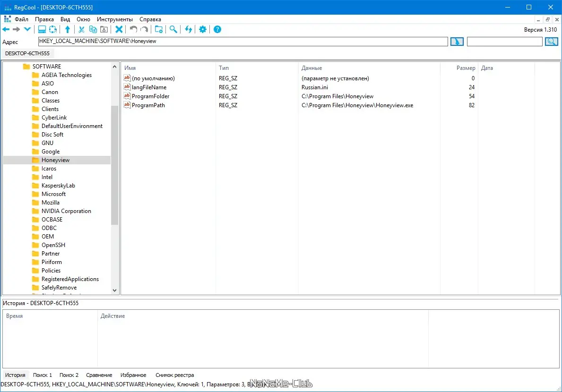This screenshot has height=392, width=562.
Task: Click the new key folder icon
Action: [159, 29]
